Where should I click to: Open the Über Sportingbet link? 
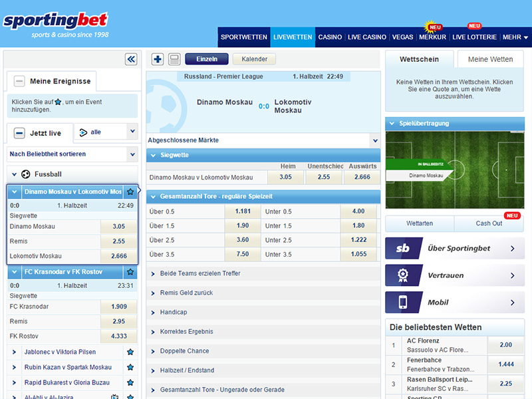(455, 248)
